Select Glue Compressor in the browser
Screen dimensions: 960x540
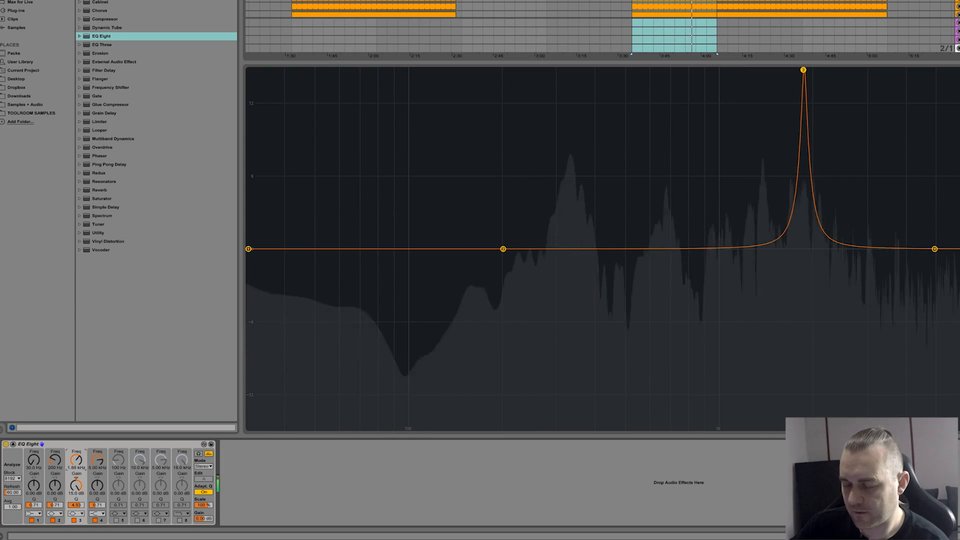[110, 104]
